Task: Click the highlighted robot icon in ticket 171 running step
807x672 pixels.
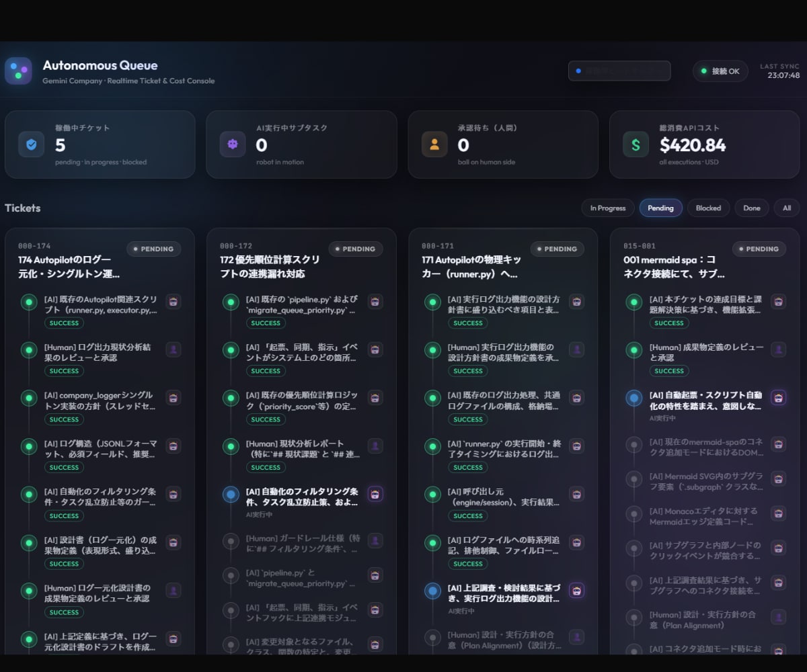Action: pyautogui.click(x=576, y=591)
